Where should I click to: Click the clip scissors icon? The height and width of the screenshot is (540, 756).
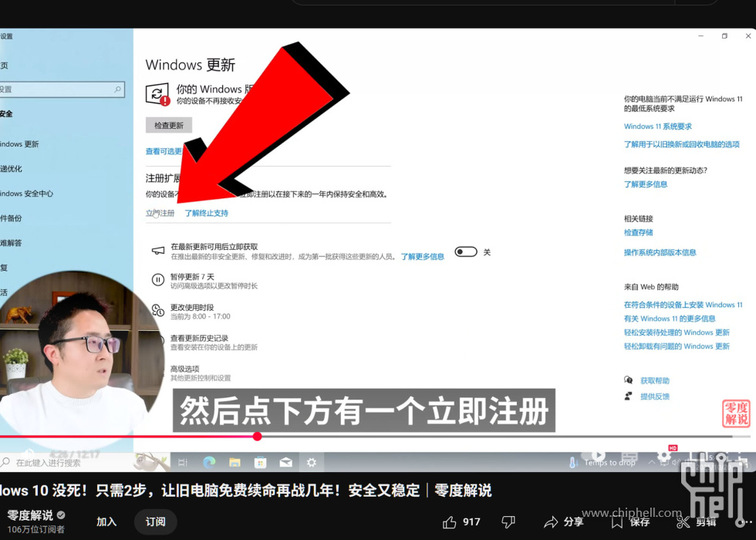point(682,522)
